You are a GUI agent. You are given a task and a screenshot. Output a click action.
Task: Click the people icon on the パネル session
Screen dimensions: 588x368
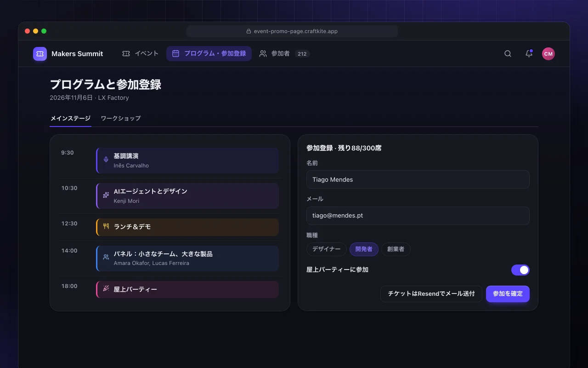pos(106,257)
